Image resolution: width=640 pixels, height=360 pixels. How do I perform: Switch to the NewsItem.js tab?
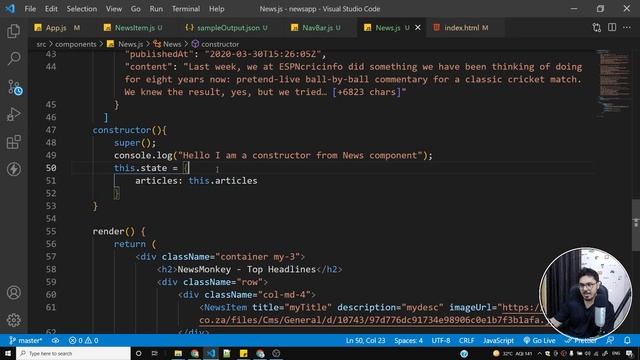[x=133, y=27]
